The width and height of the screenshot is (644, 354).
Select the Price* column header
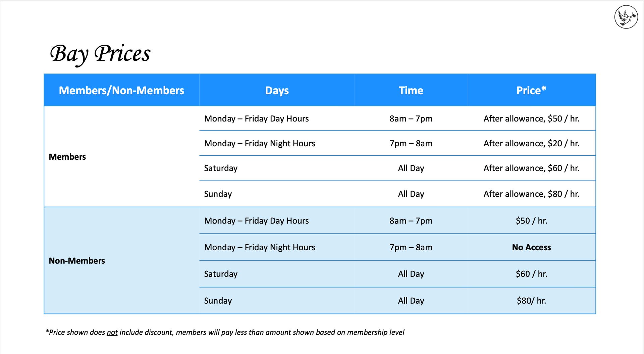pyautogui.click(x=531, y=90)
